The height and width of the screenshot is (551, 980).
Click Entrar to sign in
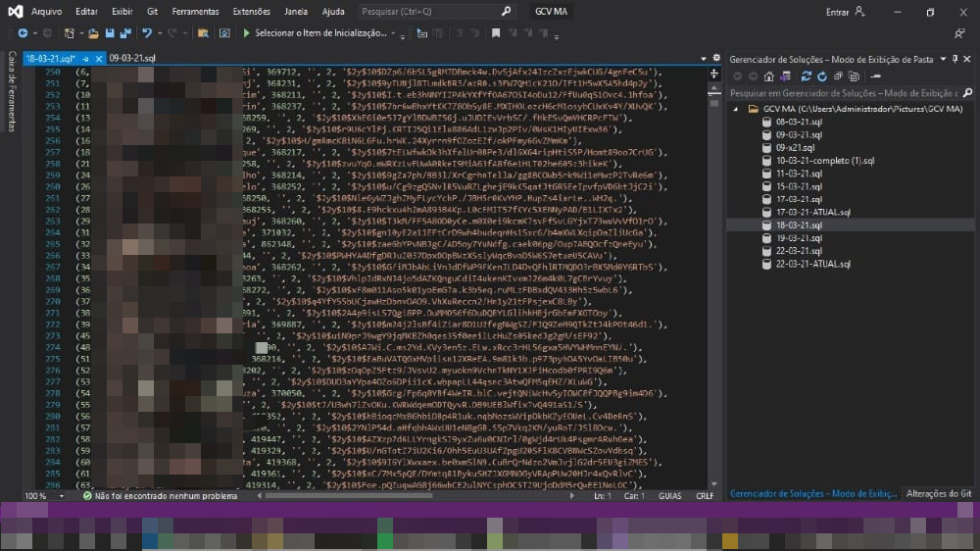[x=837, y=12]
